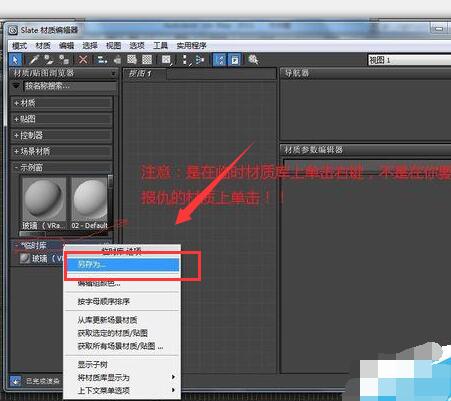This screenshot has width=451, height=401.
Task: Toggle the Material/Map Browser panel button
Action: pyautogui.click(x=220, y=60)
